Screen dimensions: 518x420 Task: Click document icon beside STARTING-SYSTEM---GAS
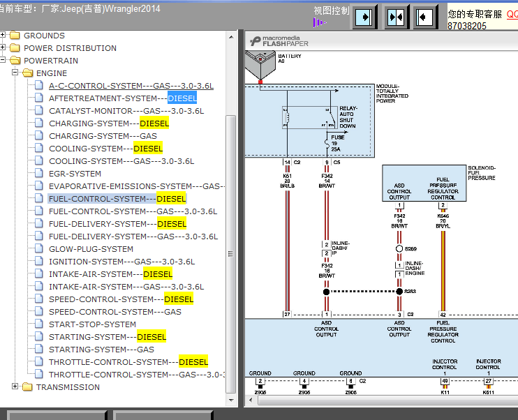pos(38,349)
